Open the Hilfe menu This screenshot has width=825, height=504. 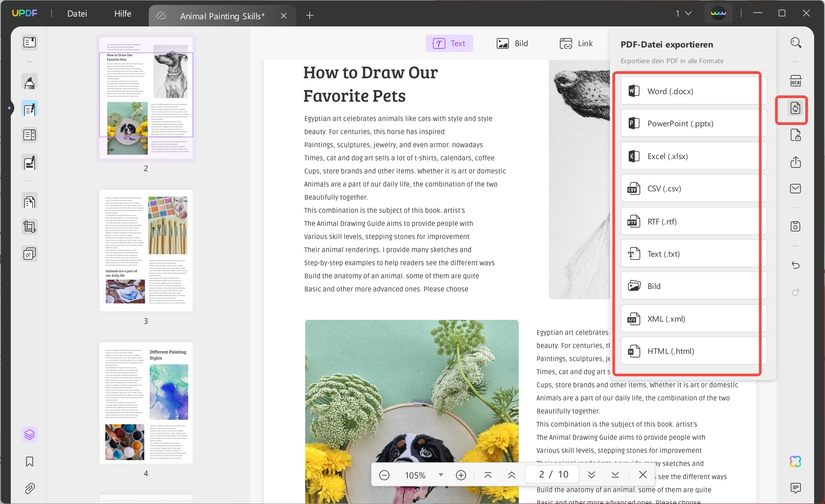(x=123, y=13)
